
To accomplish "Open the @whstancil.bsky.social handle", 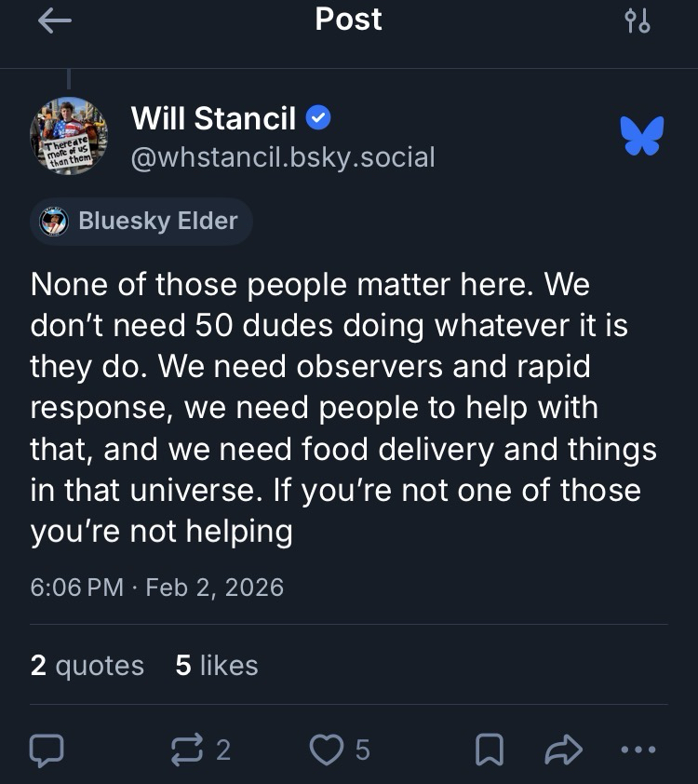I will [283, 156].
